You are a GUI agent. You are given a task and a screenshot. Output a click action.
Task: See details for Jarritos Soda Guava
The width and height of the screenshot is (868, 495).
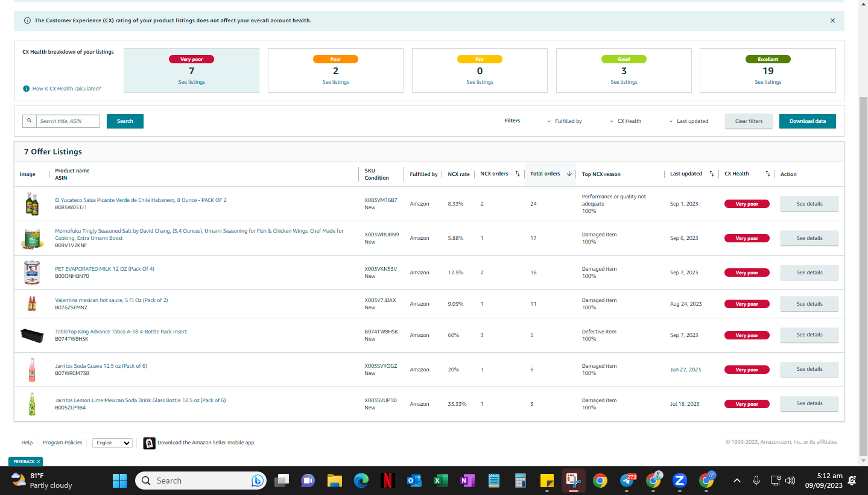809,369
